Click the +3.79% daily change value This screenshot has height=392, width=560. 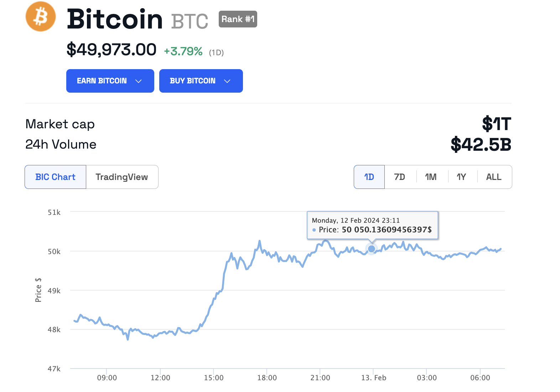(183, 52)
